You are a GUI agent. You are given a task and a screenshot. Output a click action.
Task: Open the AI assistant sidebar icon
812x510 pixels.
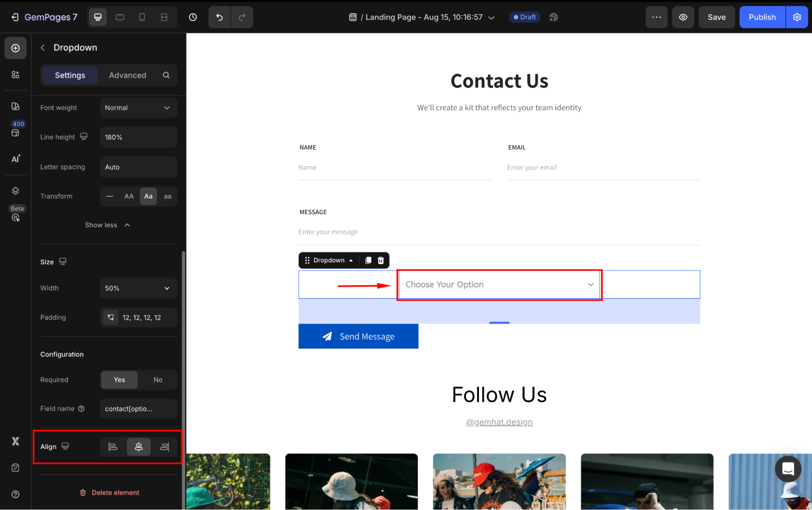click(15, 159)
